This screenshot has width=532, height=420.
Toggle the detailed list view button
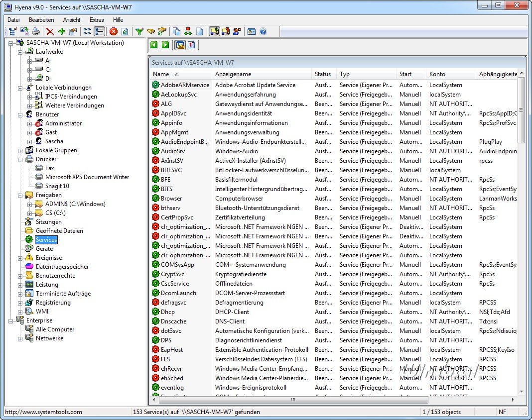tap(99, 31)
